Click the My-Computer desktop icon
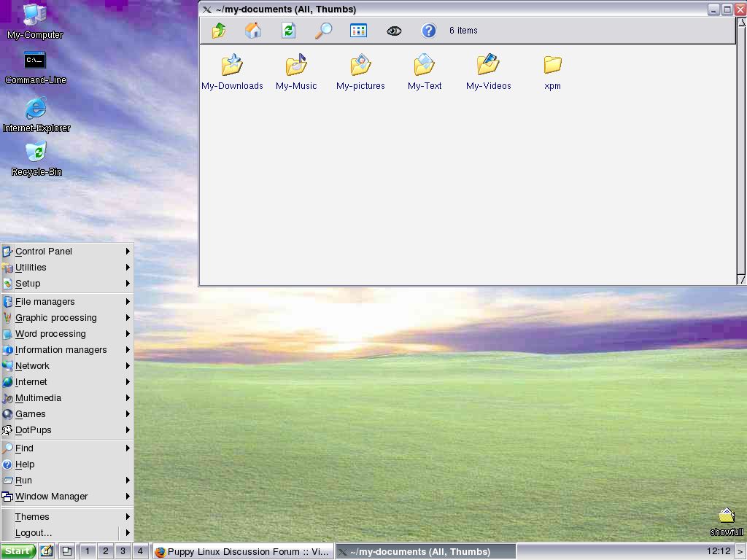The height and width of the screenshot is (560, 747). pyautogui.click(x=35, y=21)
